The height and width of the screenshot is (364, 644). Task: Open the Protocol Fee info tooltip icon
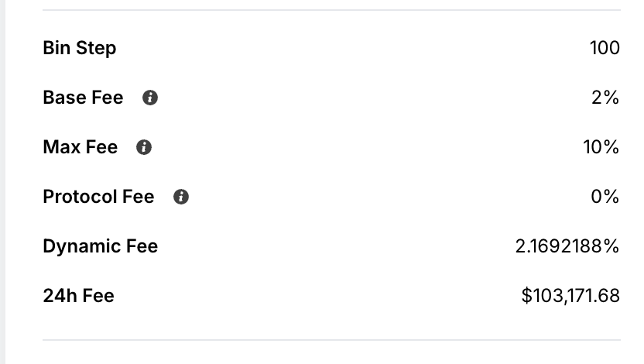point(181,197)
